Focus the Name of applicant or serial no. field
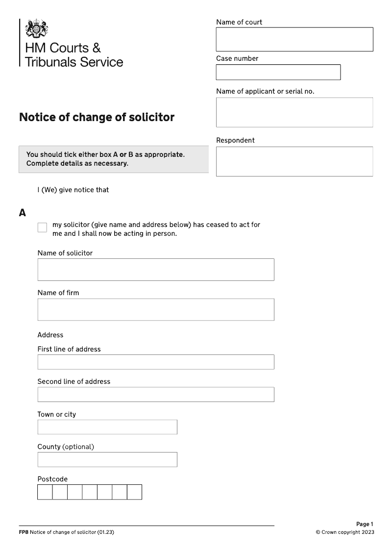The image size is (392, 554). [x=294, y=112]
